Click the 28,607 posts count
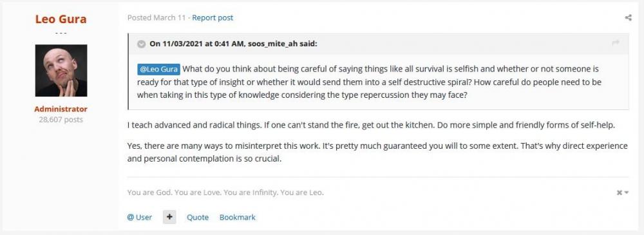Image resolution: width=644 pixels, height=235 pixels. point(61,120)
